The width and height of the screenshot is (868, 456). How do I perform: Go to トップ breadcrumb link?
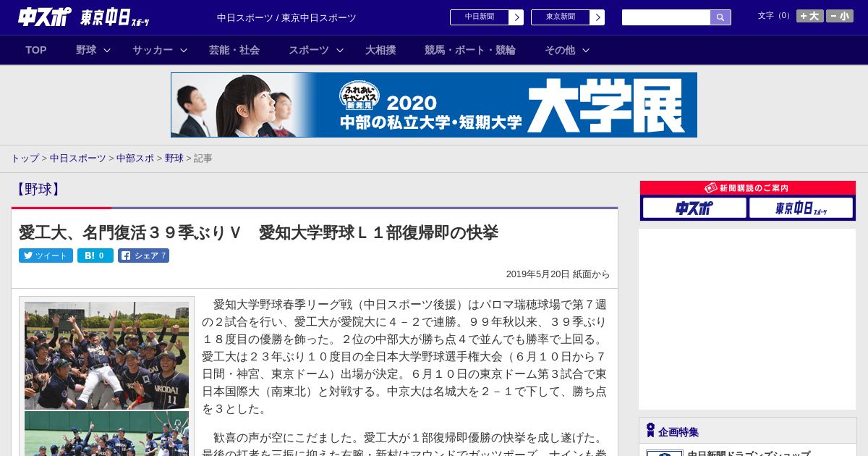(25, 158)
